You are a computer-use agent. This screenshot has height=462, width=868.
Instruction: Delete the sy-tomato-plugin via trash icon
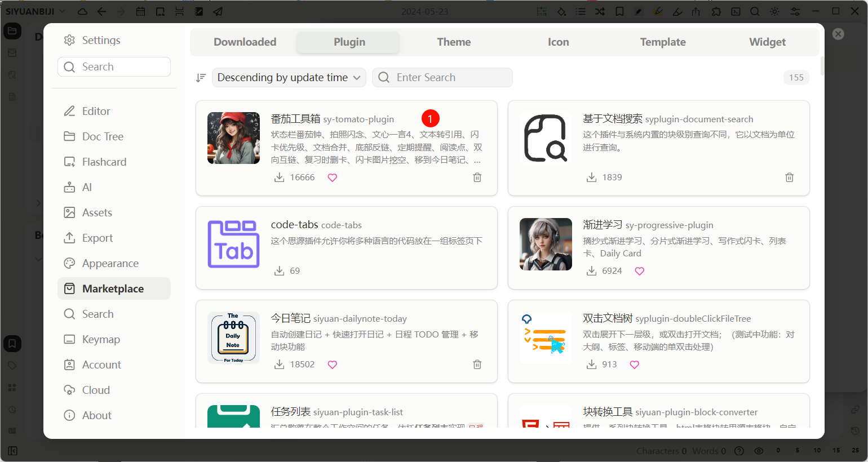point(477,177)
